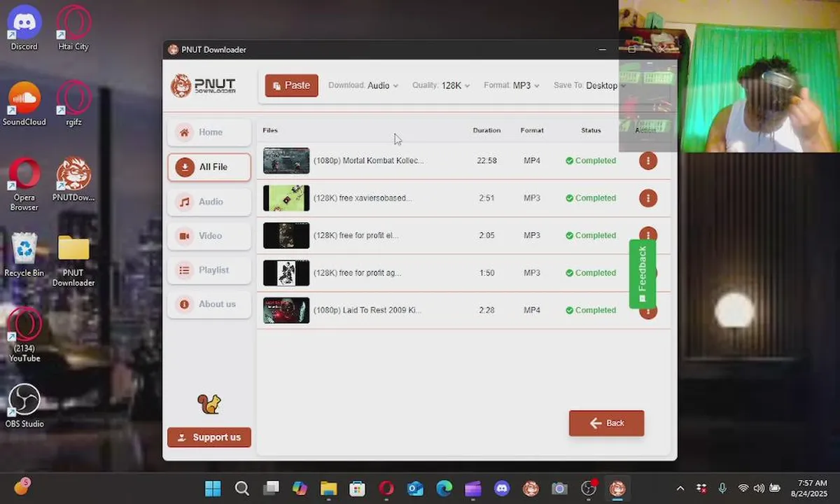
Task: Click the Back button
Action: pyautogui.click(x=606, y=423)
